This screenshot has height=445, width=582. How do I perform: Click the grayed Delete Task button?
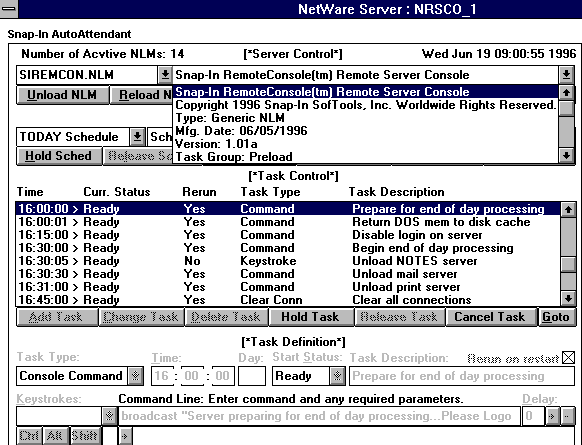tap(226, 317)
